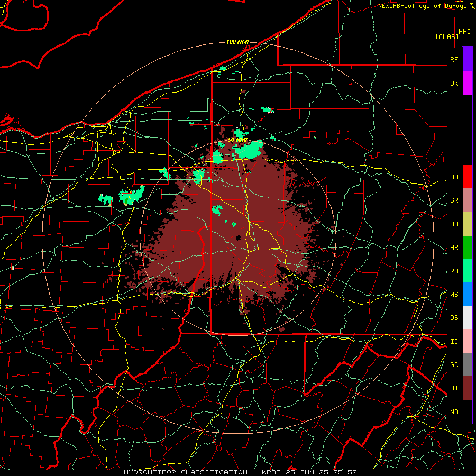Click the HA legend label
The height and width of the screenshot is (476, 476).
point(454,177)
